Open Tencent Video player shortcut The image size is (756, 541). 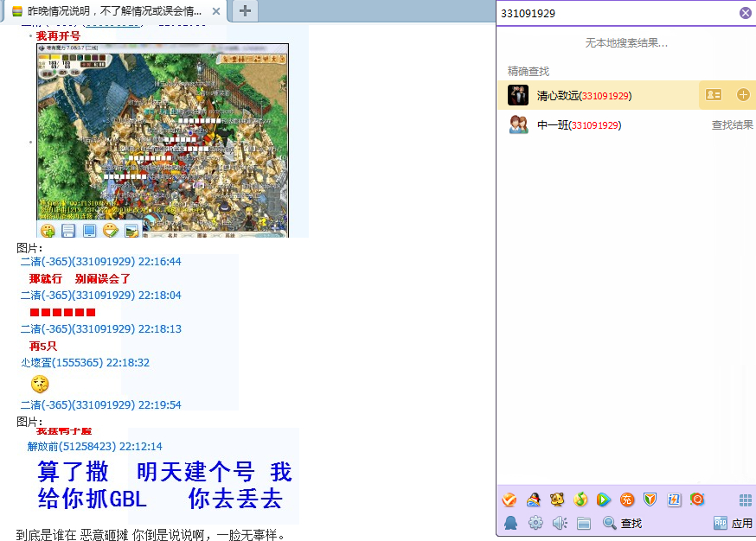tap(604, 500)
